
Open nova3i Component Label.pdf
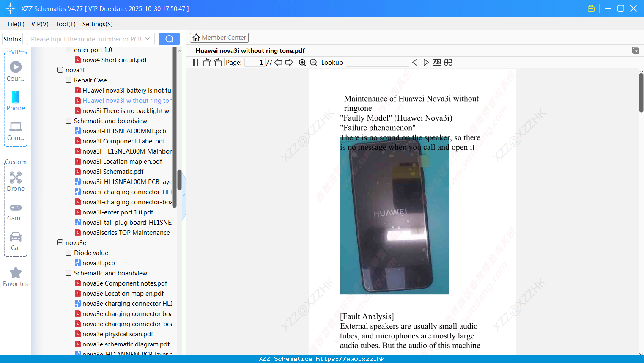(x=120, y=141)
